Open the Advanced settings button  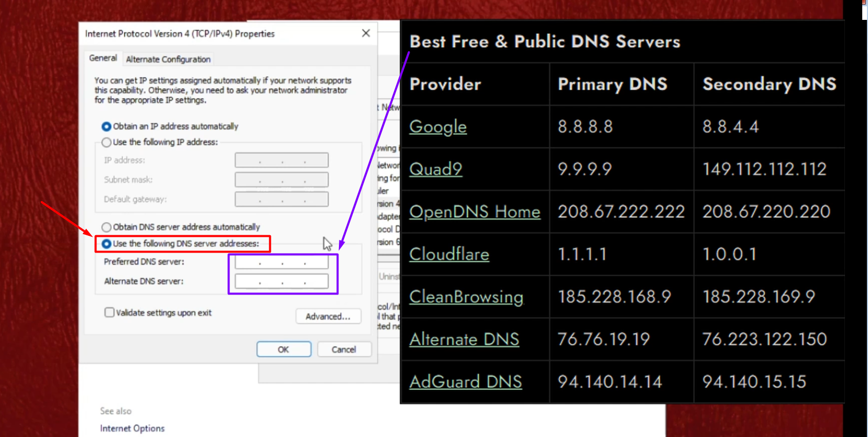click(x=328, y=316)
